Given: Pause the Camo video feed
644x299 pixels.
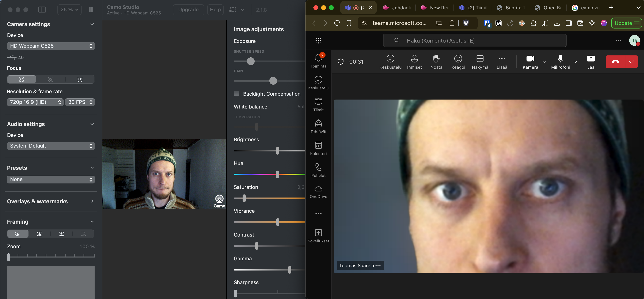Looking at the screenshot, I should click(x=91, y=10).
